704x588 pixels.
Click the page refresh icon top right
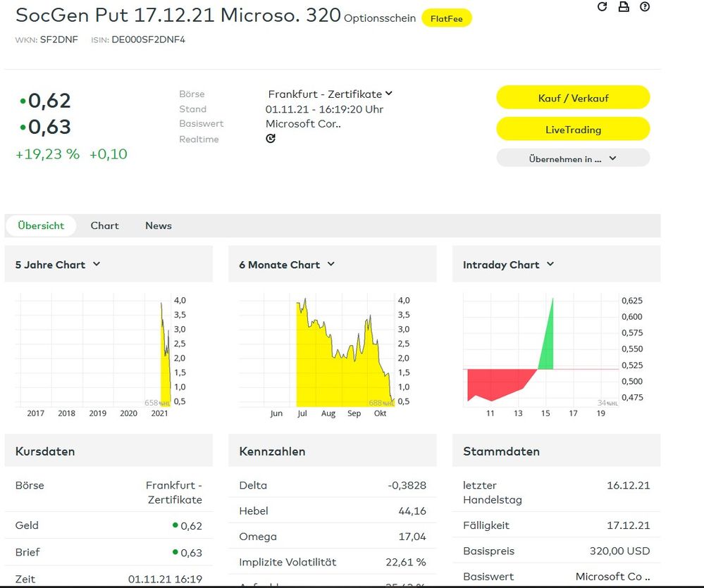(x=602, y=7)
